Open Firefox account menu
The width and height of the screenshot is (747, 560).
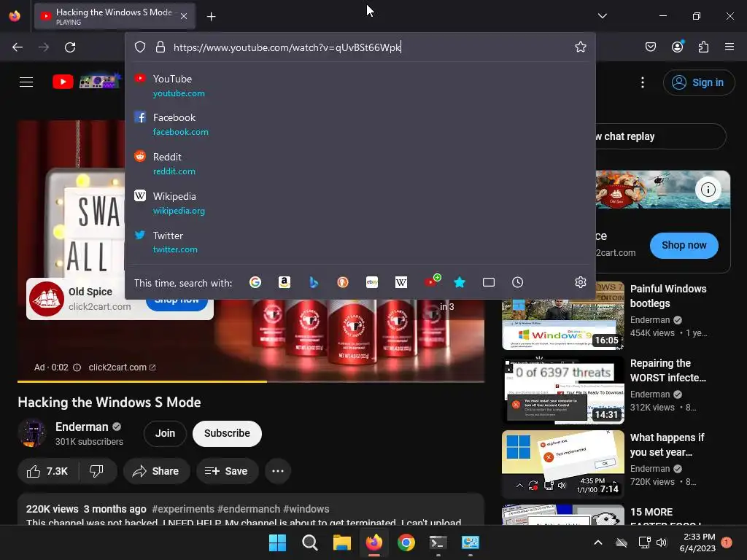(678, 46)
